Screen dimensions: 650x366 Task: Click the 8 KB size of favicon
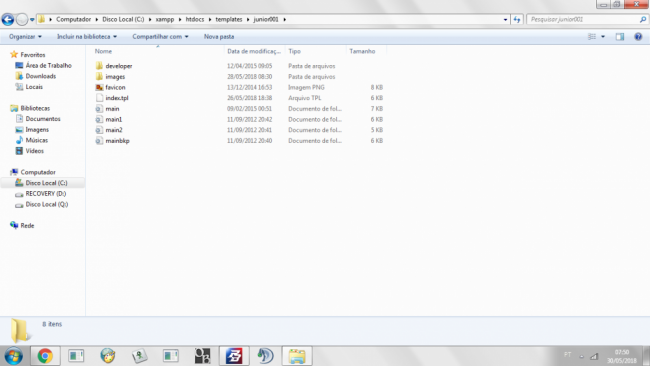377,87
